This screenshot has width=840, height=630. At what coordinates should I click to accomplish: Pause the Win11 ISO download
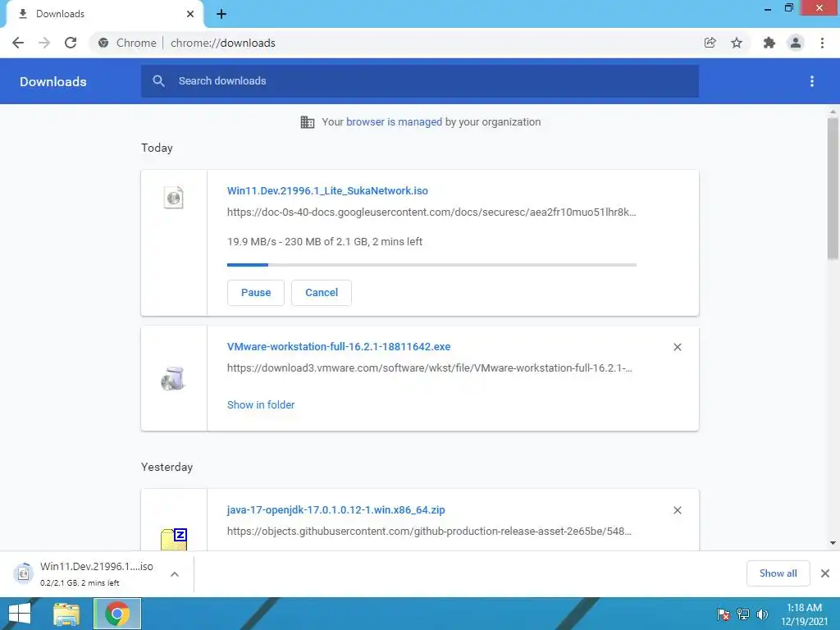(x=256, y=293)
